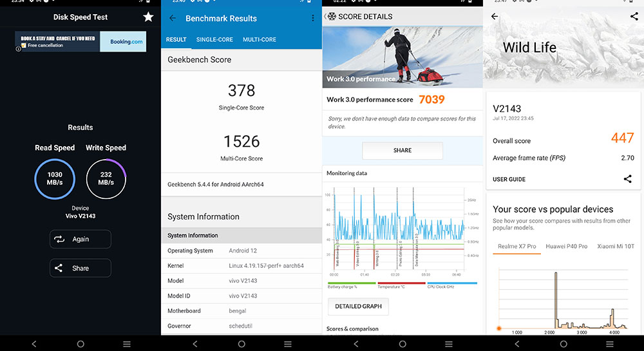This screenshot has height=351, width=644.
Task: Tap the ad info icon beside Booking banner
Action: (x=18, y=49)
